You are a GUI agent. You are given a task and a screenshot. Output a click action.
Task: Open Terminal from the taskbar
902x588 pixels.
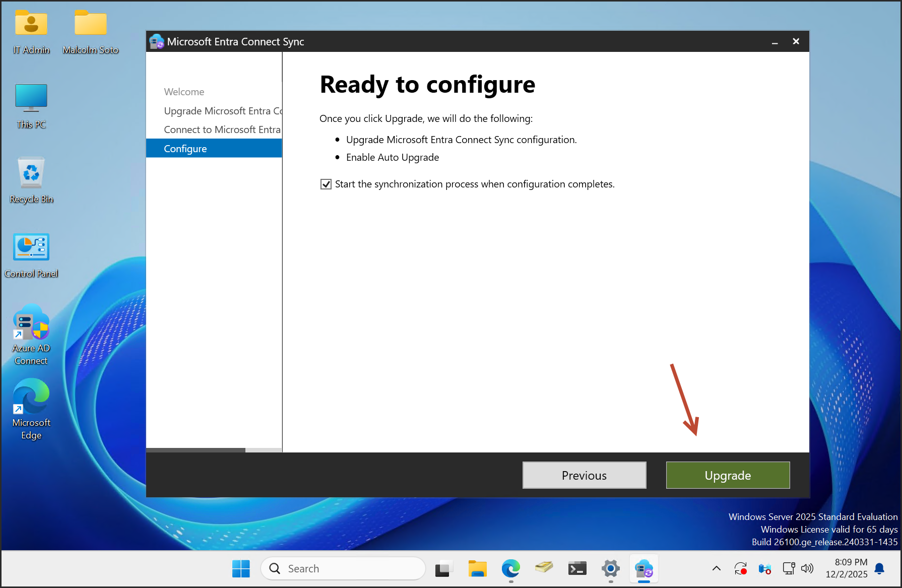tap(577, 569)
